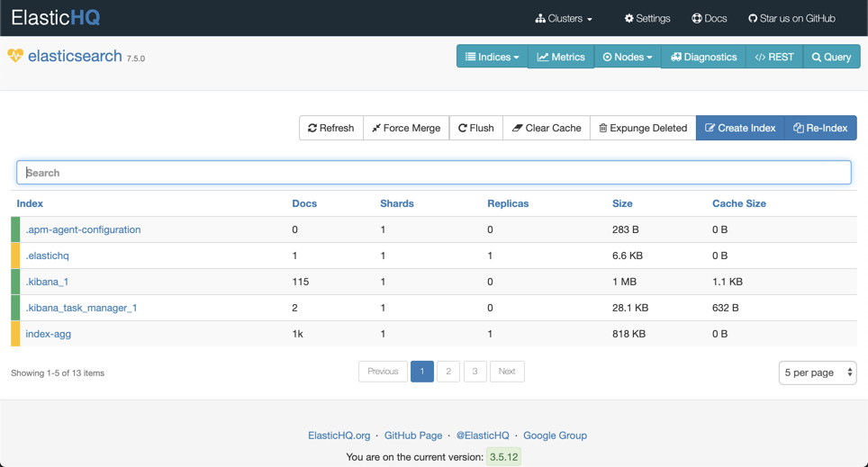Open the ElasticHQ.org footer link

pyautogui.click(x=339, y=436)
